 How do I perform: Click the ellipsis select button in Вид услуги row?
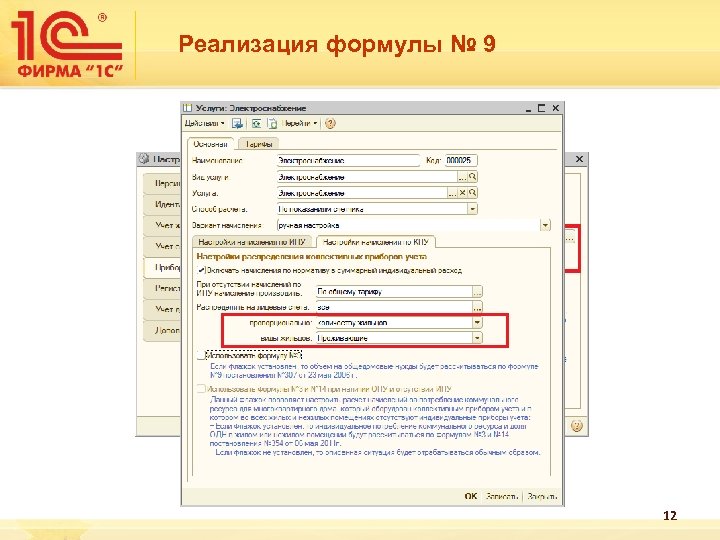click(462, 177)
